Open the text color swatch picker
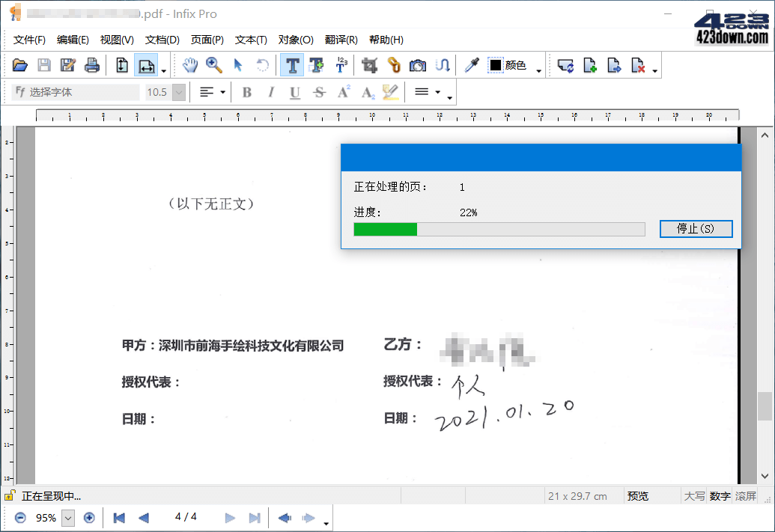 496,66
